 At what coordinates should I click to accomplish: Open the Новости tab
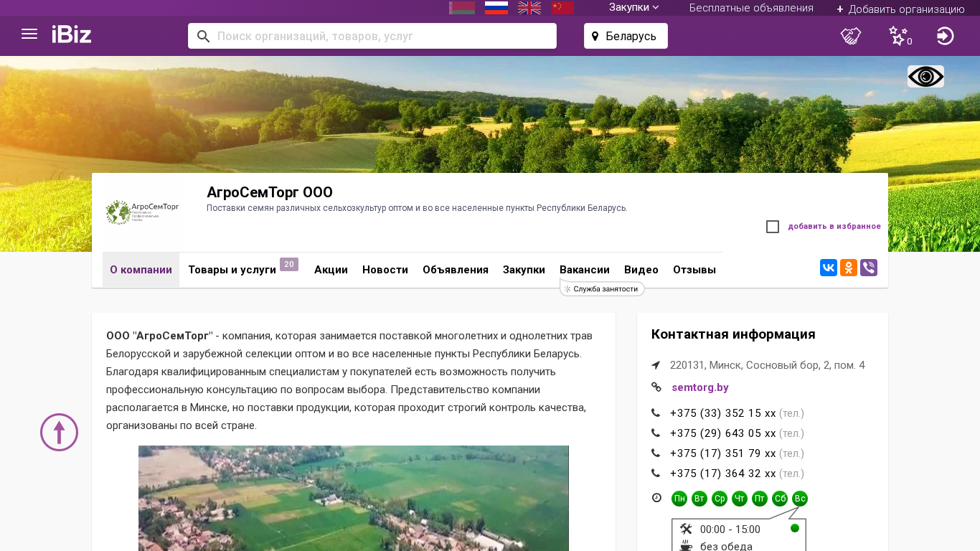[385, 270]
